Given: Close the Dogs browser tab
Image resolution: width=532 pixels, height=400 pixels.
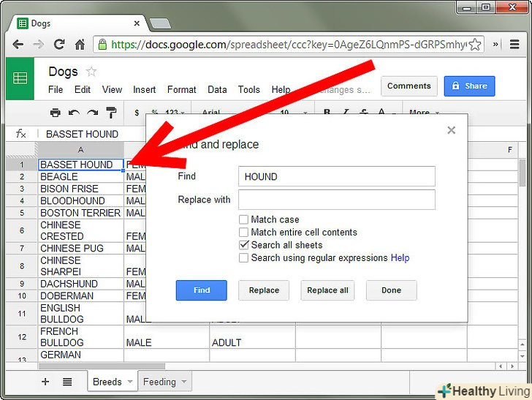Looking at the screenshot, I should tap(137, 23).
